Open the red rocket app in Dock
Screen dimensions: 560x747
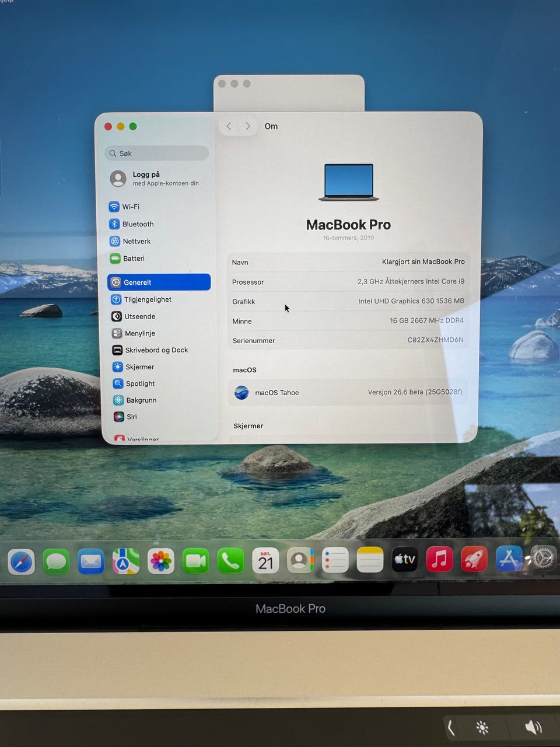474,560
